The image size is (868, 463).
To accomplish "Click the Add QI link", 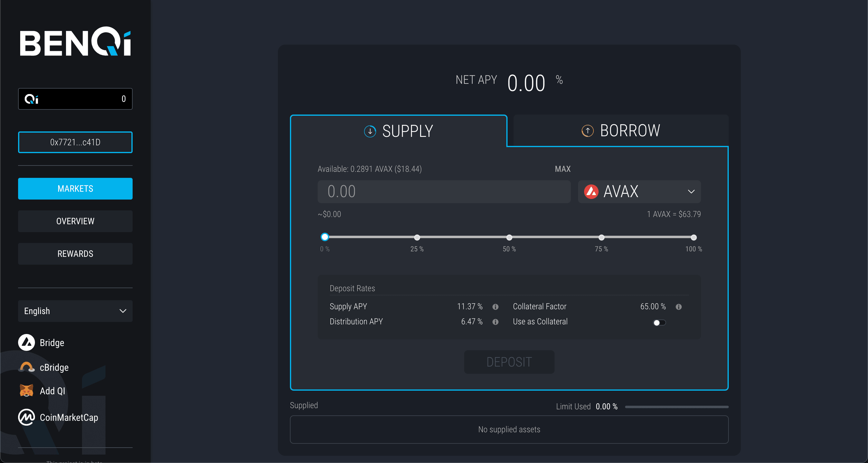I will coord(52,391).
